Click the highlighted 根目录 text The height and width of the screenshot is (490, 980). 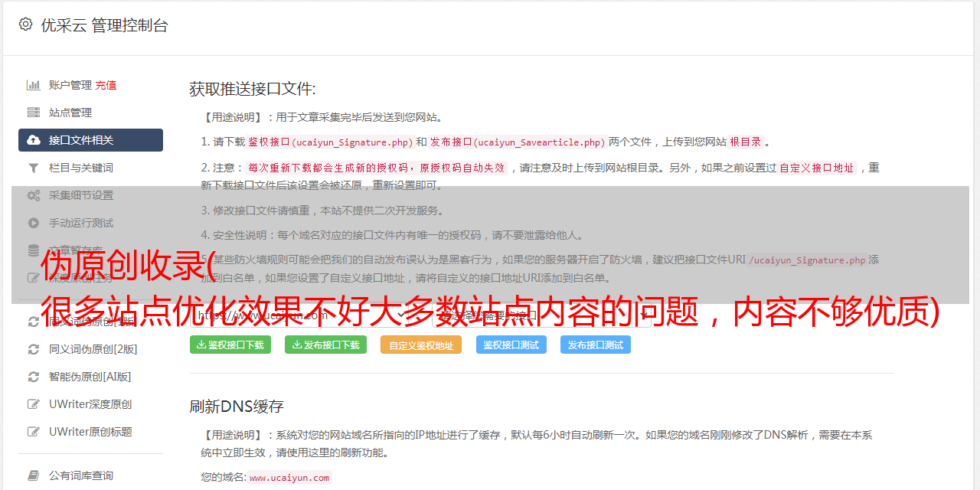pos(746,142)
